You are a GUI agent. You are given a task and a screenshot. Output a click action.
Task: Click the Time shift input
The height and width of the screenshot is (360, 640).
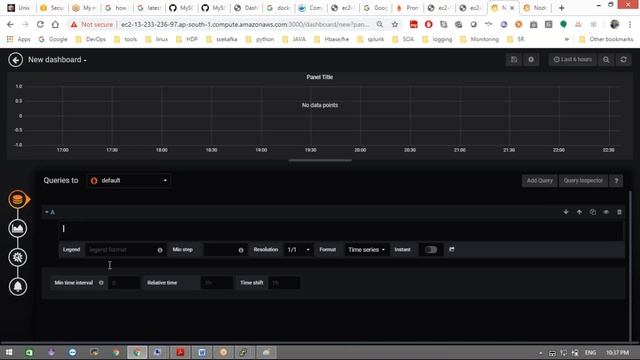pyautogui.click(x=284, y=283)
